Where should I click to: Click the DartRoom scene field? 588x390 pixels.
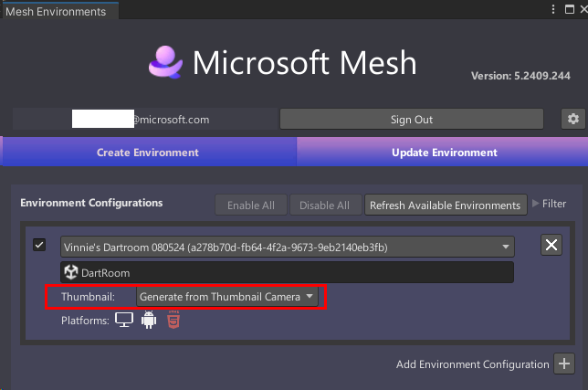point(288,272)
